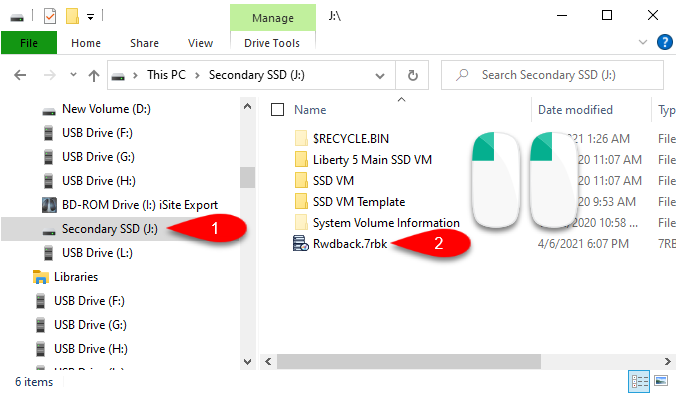Open the Customize Quick Access Toolbar dropdown

(x=90, y=17)
